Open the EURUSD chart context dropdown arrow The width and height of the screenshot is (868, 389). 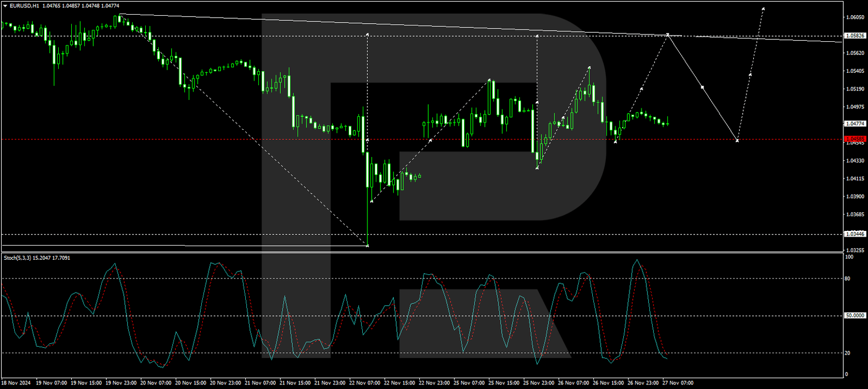[6, 5]
